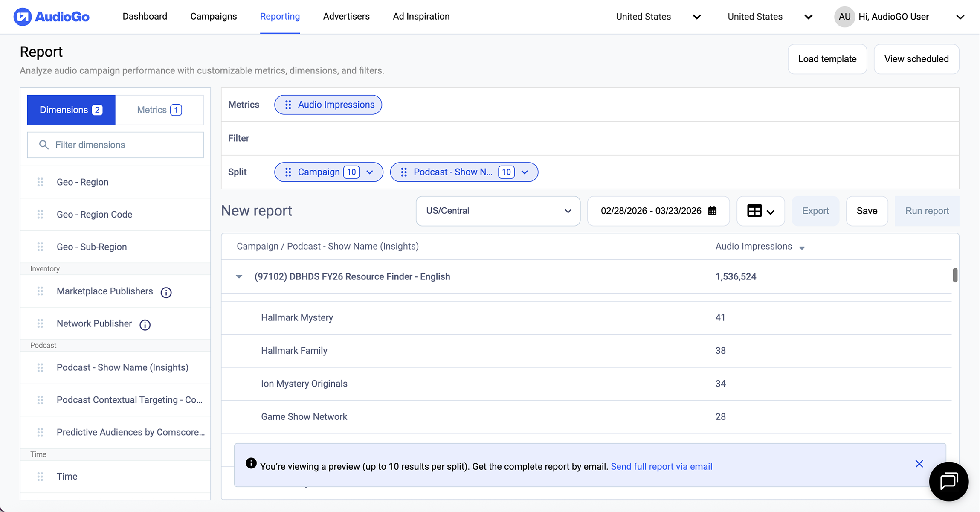Click the Load template button
The height and width of the screenshot is (512, 980).
(827, 59)
